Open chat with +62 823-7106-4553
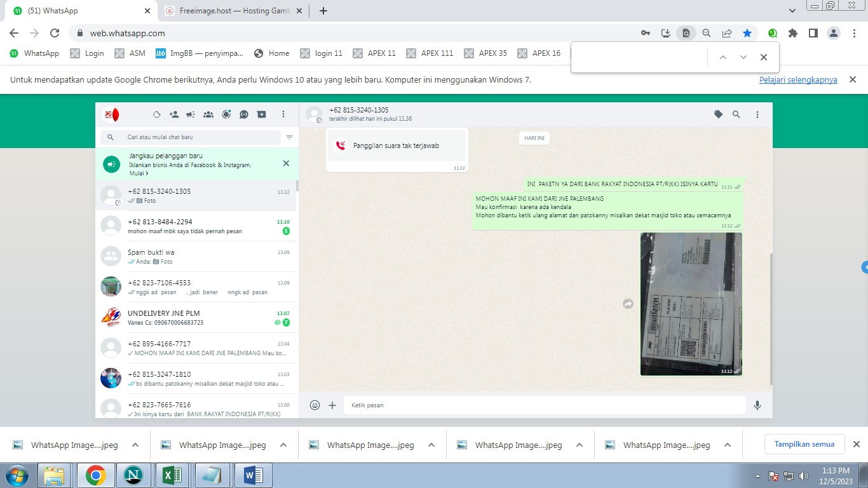This screenshot has width=868, height=488. [196, 287]
